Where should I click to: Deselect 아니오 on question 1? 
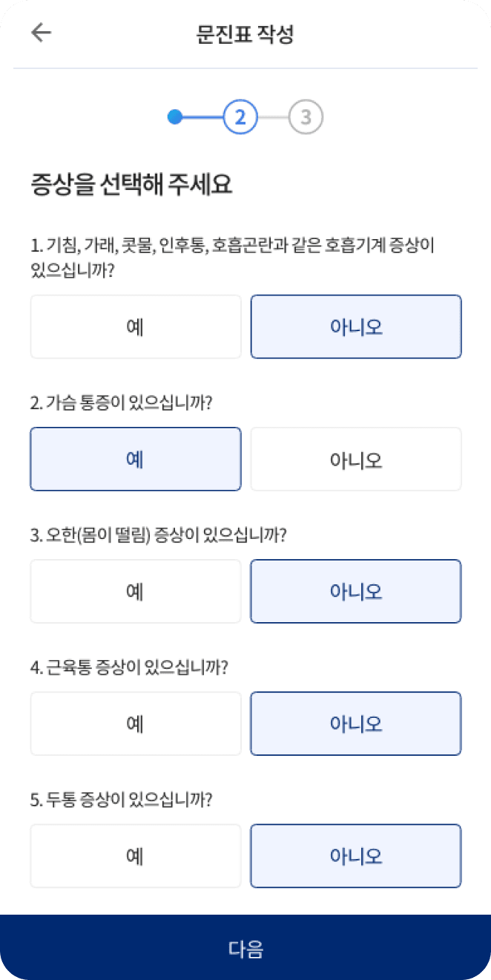click(356, 327)
